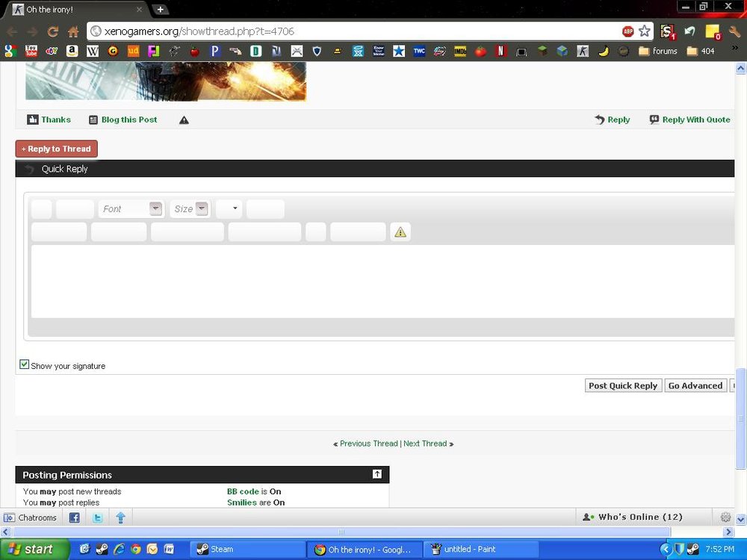Image resolution: width=747 pixels, height=560 pixels.
Task: Click the horizontal scrollbar thumb
Action: 341,532
